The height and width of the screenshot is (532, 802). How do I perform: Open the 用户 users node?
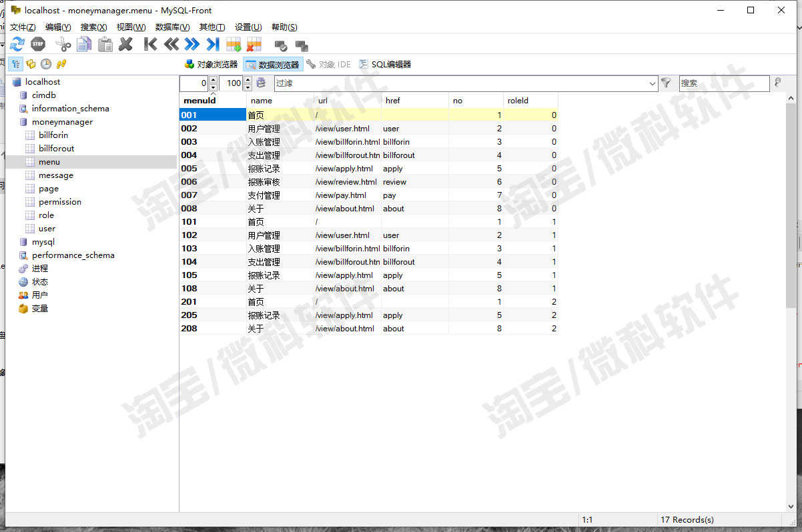40,295
